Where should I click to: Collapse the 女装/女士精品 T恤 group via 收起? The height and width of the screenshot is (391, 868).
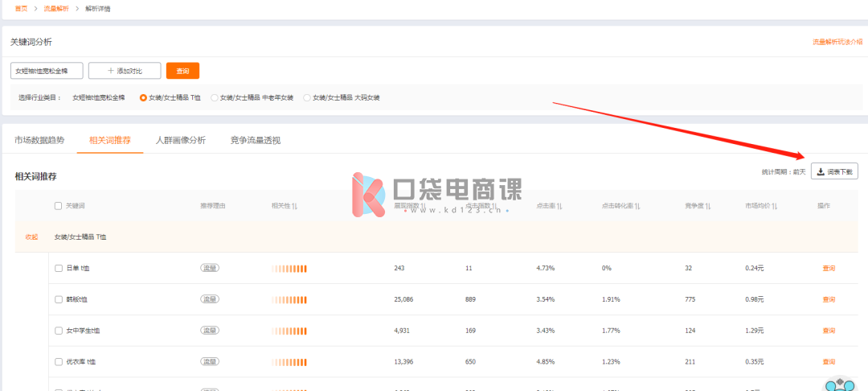[31, 237]
